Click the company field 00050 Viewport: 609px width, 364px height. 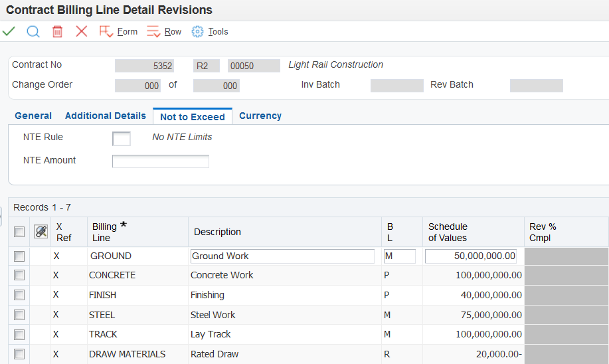254,66
